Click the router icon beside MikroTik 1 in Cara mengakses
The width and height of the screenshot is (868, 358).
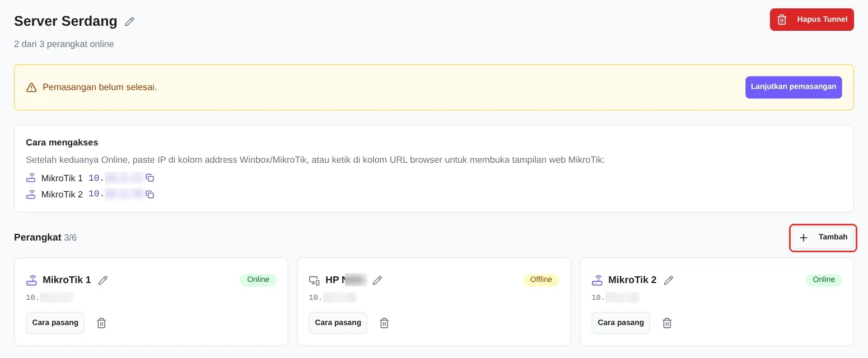point(31,178)
